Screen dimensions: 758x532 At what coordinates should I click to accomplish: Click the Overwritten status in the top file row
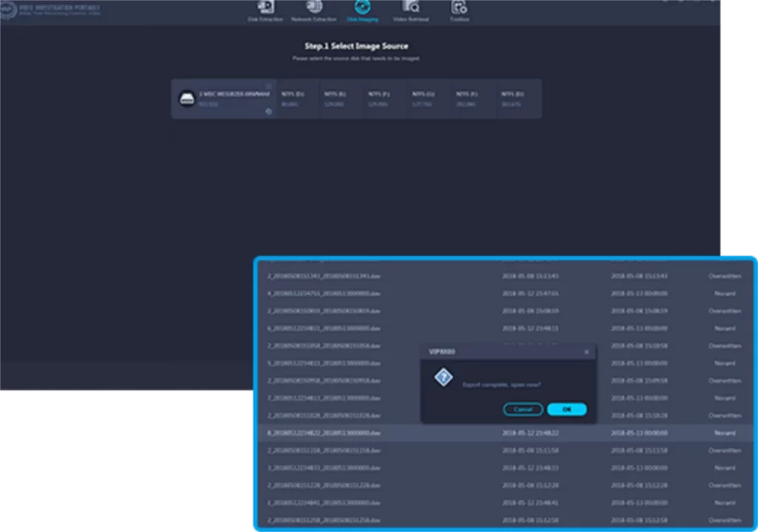(x=725, y=276)
